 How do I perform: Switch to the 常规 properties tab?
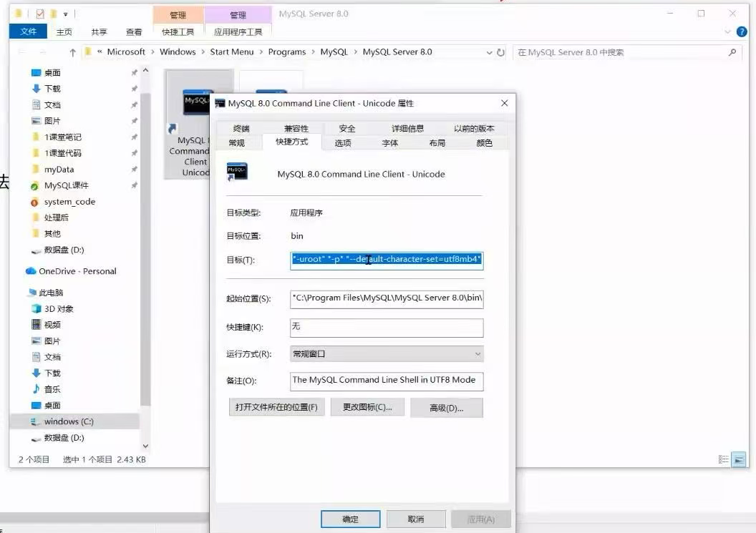tap(237, 143)
